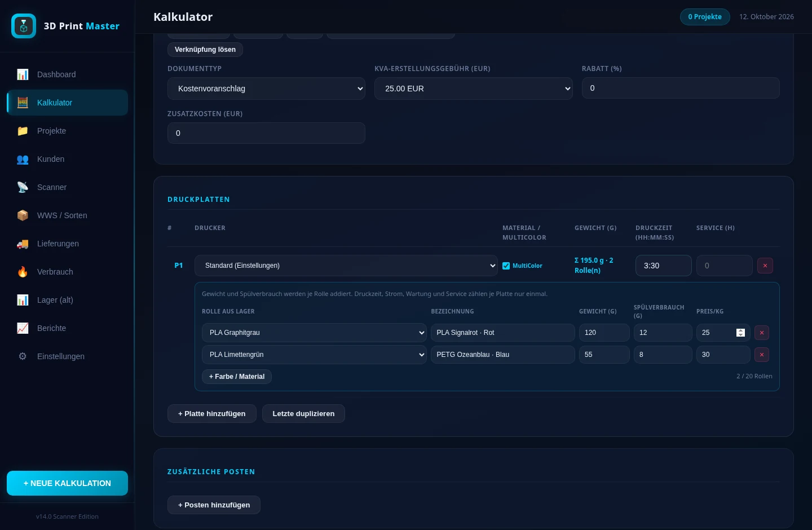This screenshot has width=812, height=530.
Task: Expand the Drucker Standard (Einstellungen) dropdown
Action: point(346,266)
